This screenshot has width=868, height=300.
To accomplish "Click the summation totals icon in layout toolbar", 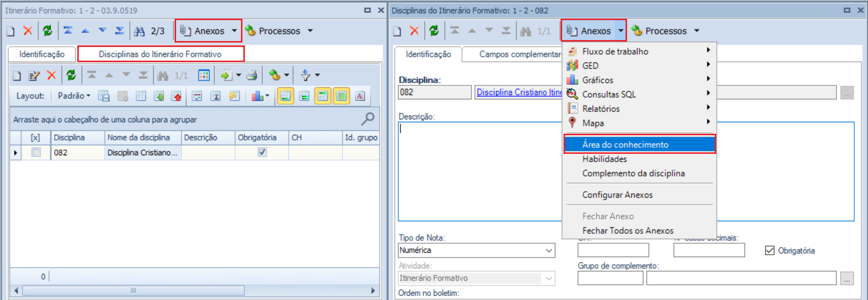I will pyautogui.click(x=215, y=96).
